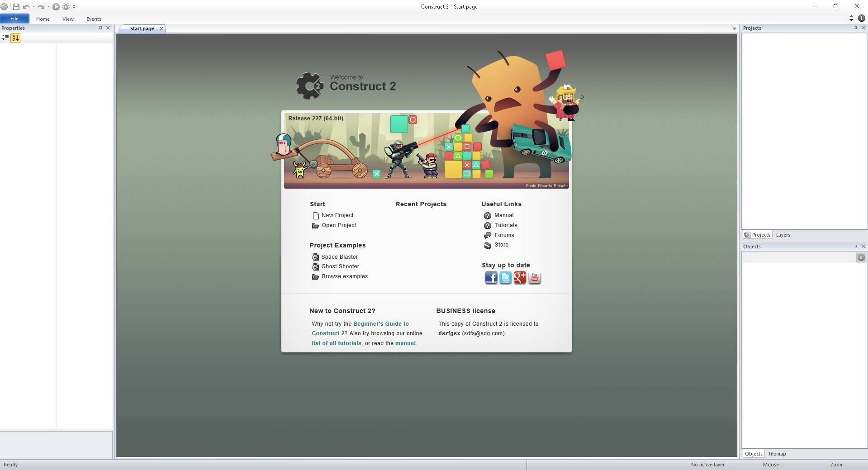Open the File menu
The image size is (868, 470).
14,19
